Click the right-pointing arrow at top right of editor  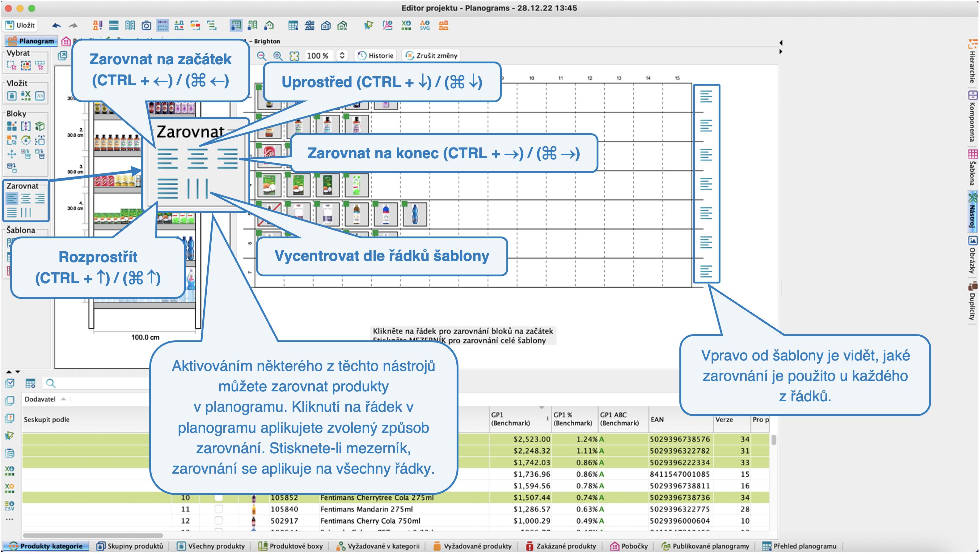(780, 51)
